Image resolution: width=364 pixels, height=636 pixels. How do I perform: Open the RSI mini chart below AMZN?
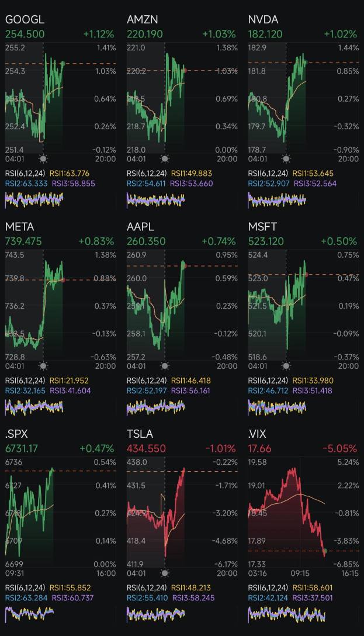[x=155, y=199]
